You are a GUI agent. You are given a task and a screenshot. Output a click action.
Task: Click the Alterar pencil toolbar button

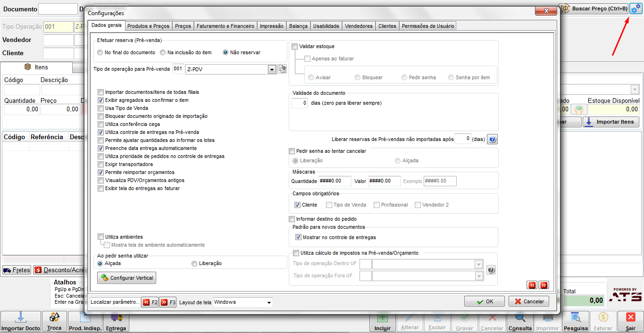pos(410,322)
